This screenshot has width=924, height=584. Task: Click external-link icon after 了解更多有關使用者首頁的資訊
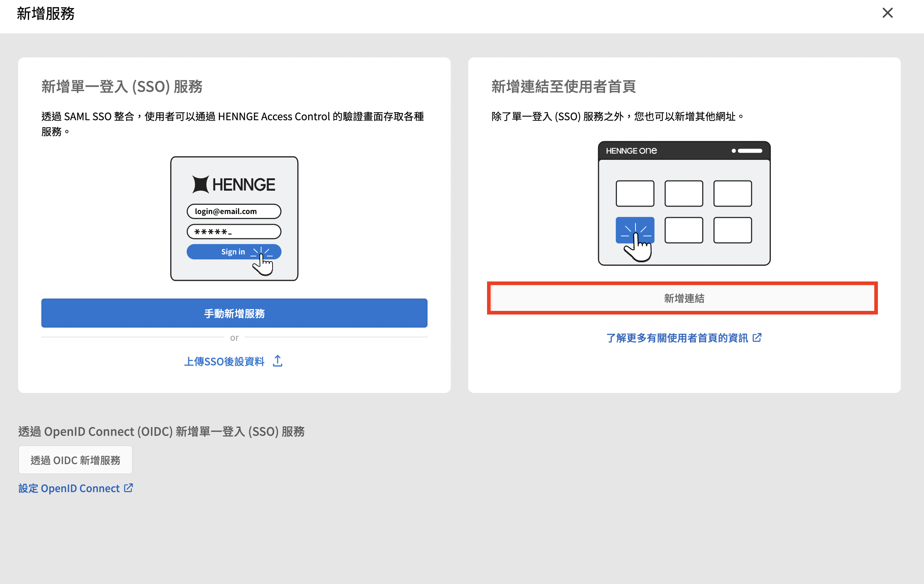pyautogui.click(x=757, y=337)
